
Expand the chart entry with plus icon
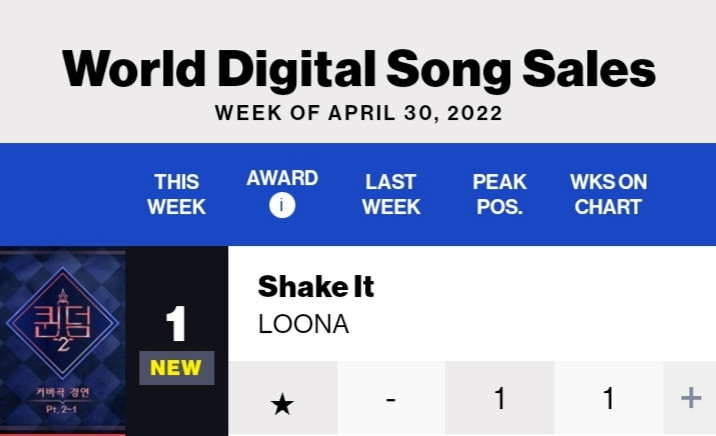pyautogui.click(x=690, y=398)
